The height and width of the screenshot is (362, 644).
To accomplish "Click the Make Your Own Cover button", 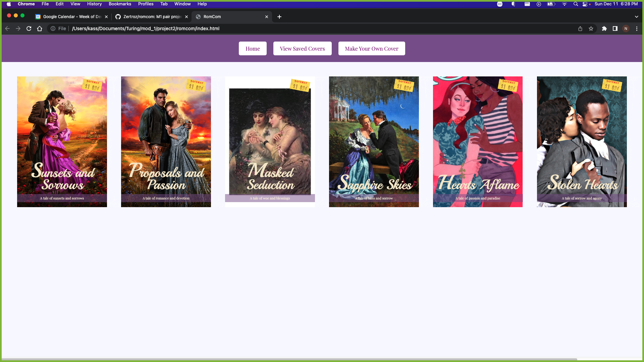I will point(371,48).
